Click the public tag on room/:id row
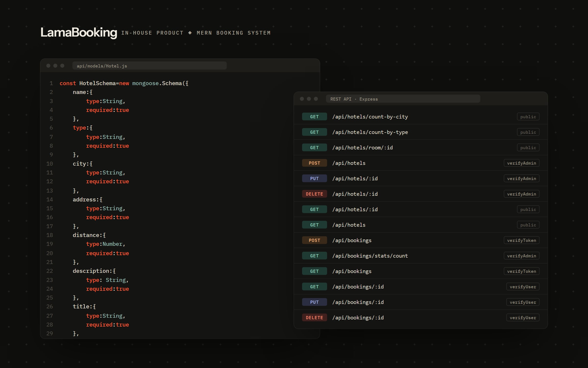588x368 pixels. [528, 148]
